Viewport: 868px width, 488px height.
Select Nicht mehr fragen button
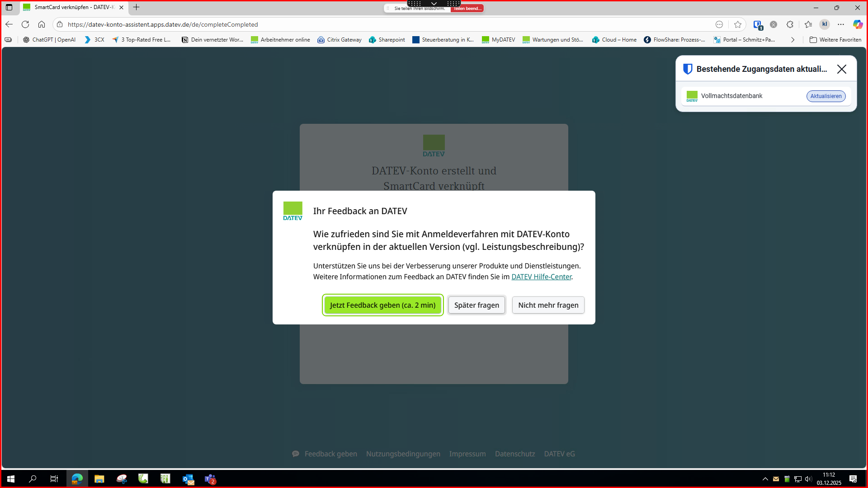pyautogui.click(x=548, y=305)
